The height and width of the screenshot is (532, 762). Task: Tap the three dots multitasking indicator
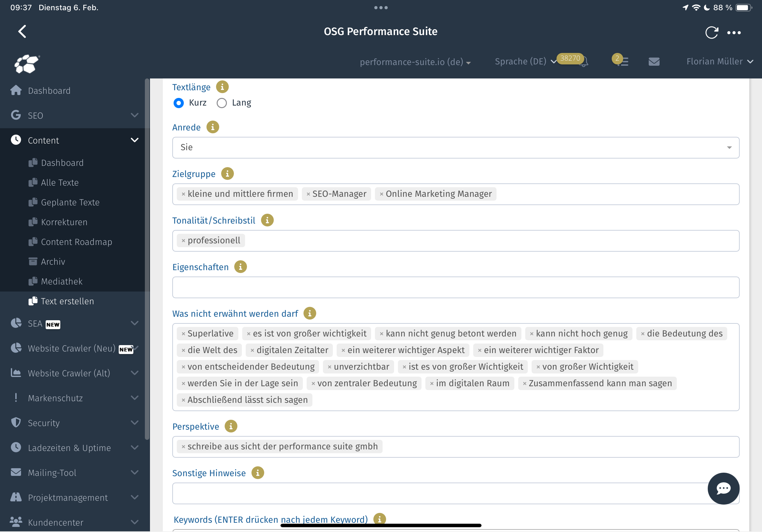pos(381,8)
